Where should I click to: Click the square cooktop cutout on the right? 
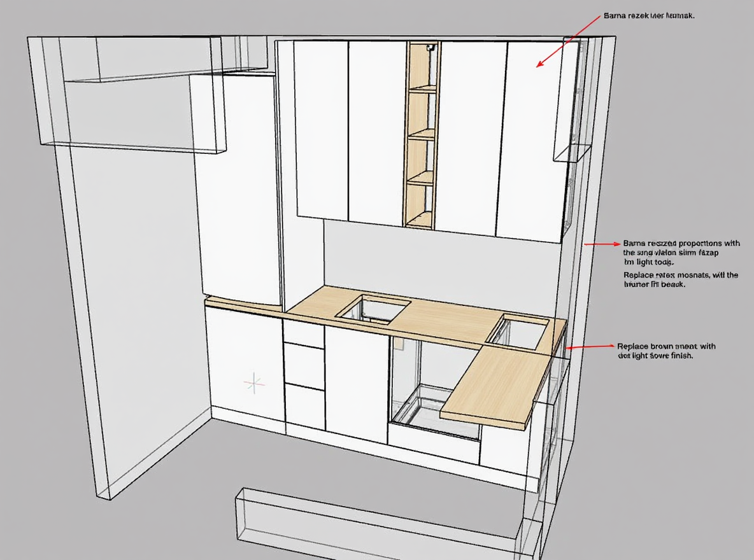tap(517, 331)
